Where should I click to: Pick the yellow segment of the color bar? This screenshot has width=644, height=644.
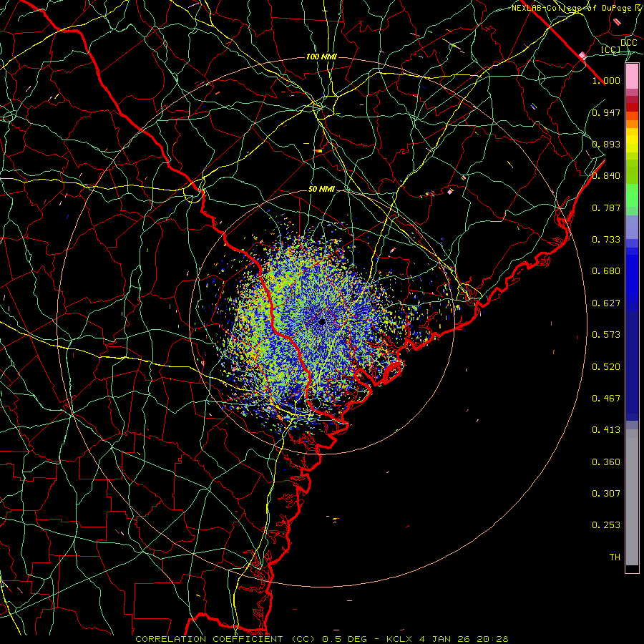pos(632,140)
